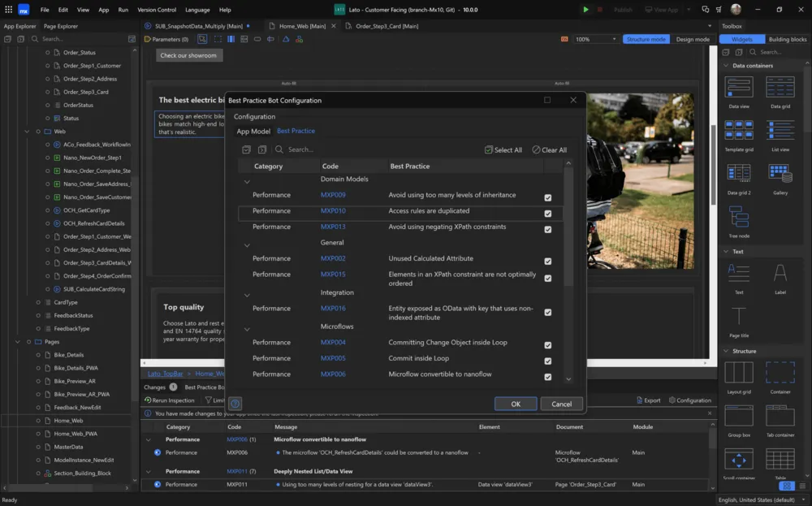Screen dimensions: 812x506
Task: Open the Language menu
Action: (197, 9)
